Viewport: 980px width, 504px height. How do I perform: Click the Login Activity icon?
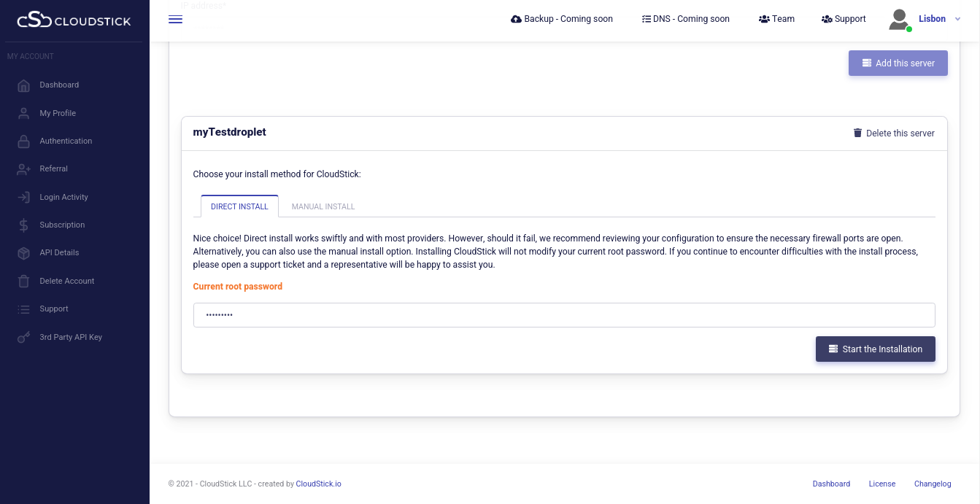pos(24,197)
